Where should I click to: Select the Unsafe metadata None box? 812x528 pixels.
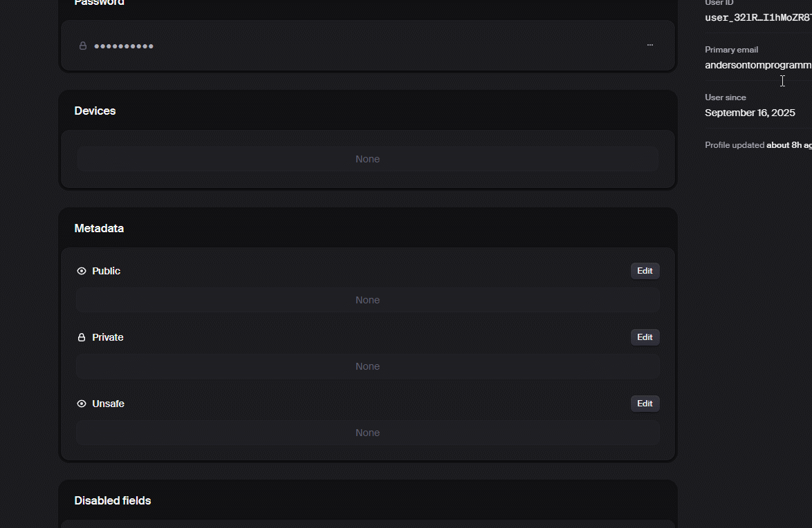[x=367, y=433]
